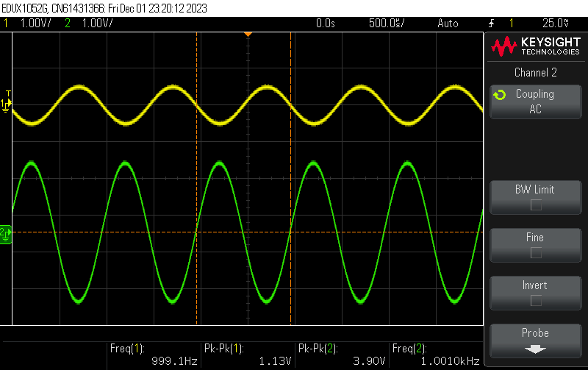
Task: Click the Auto trigger mode label
Action: point(448,24)
